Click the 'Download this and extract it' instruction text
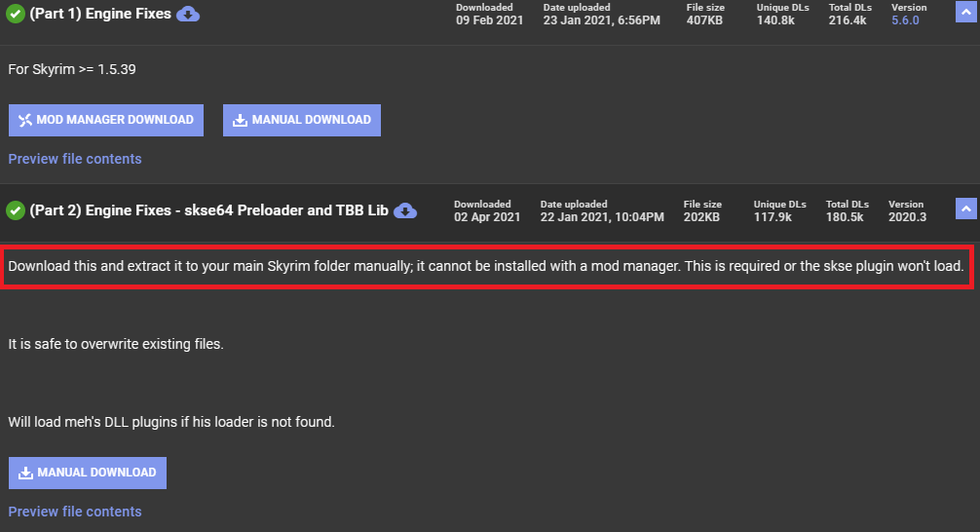Screen dimensions: 980x532 coord(486,266)
